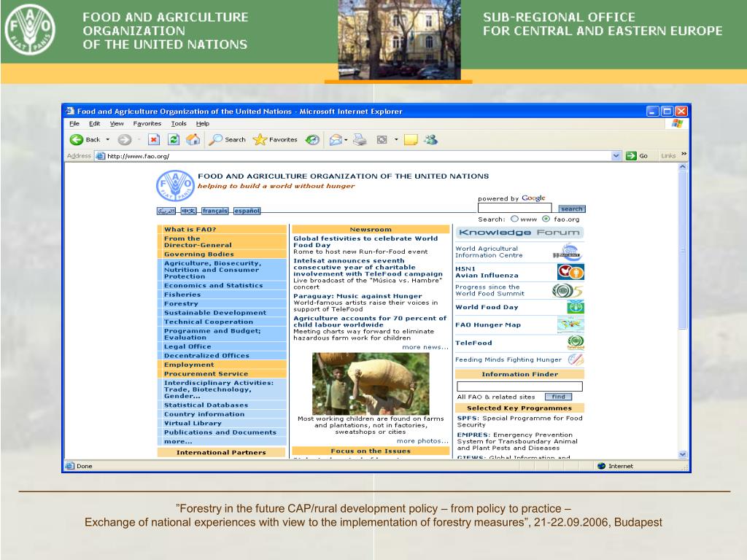The width and height of the screenshot is (747, 560).
Task: Click the Forward arrow icon in toolbar
Action: (x=124, y=139)
